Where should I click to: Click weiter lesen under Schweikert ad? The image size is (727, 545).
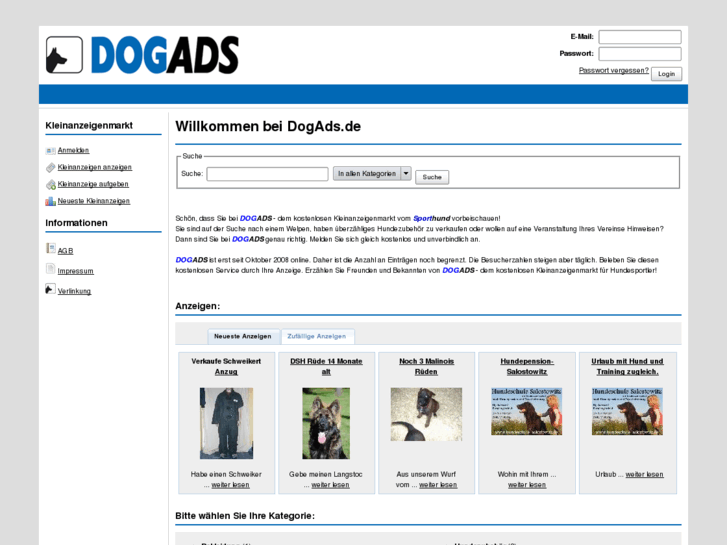click(230, 485)
